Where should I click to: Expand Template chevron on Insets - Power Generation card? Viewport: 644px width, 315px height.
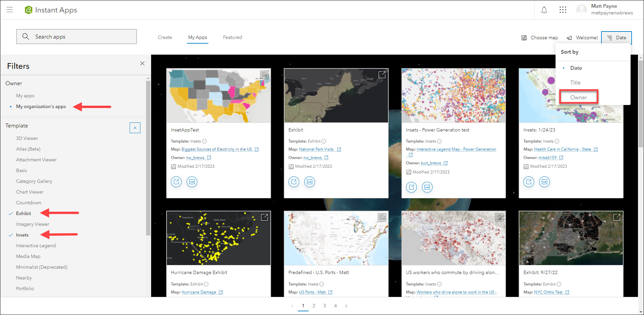click(x=439, y=141)
